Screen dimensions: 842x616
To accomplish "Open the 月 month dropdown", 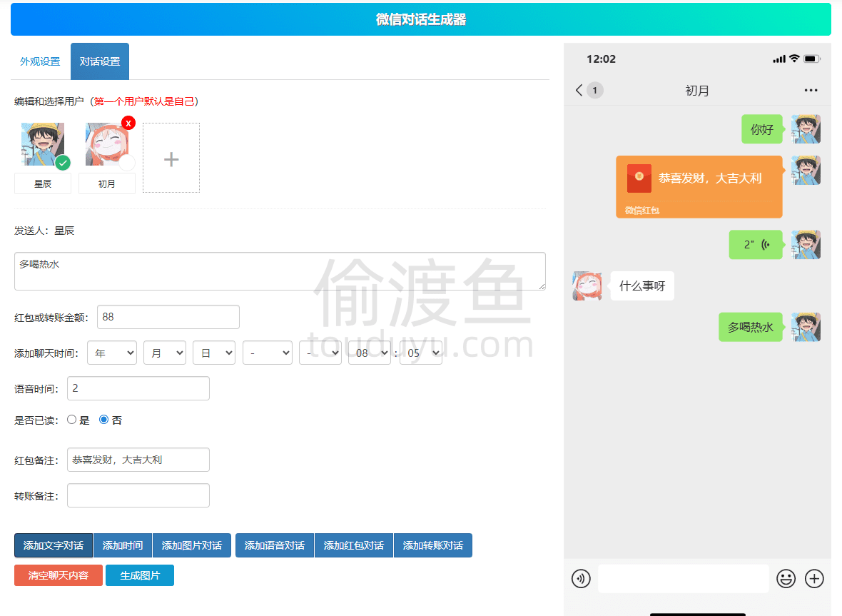I will click(165, 353).
